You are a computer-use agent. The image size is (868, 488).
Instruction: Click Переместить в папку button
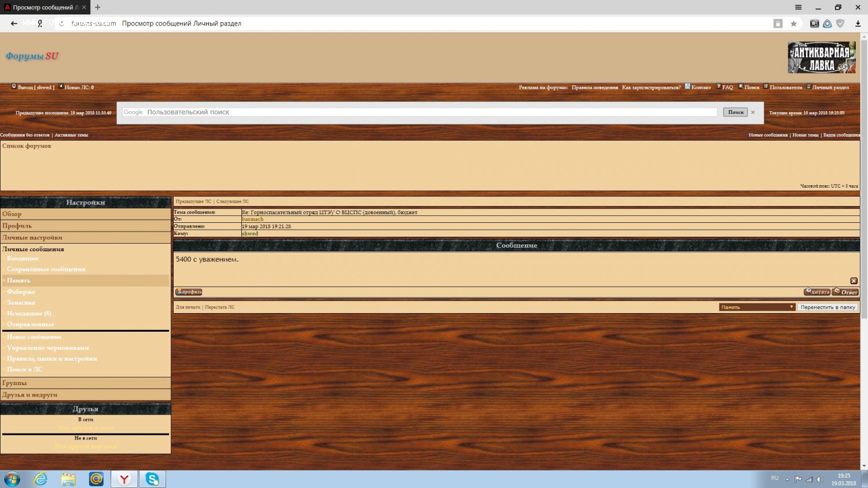827,307
